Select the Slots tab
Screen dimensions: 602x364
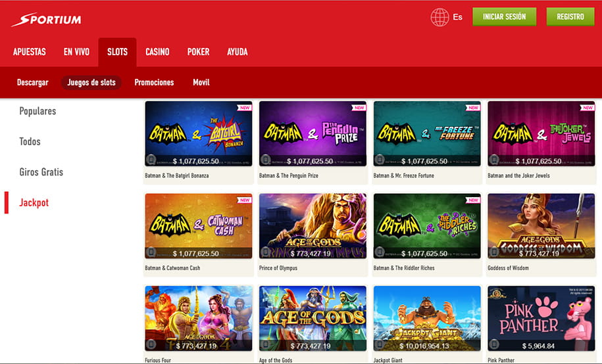tap(117, 52)
